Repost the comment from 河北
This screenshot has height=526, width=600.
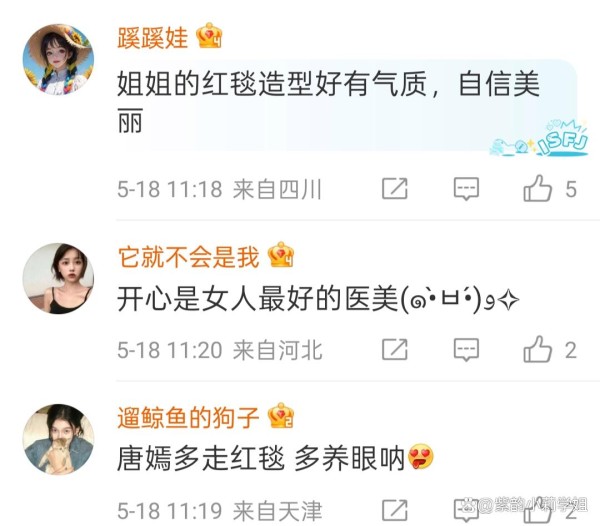(395, 349)
